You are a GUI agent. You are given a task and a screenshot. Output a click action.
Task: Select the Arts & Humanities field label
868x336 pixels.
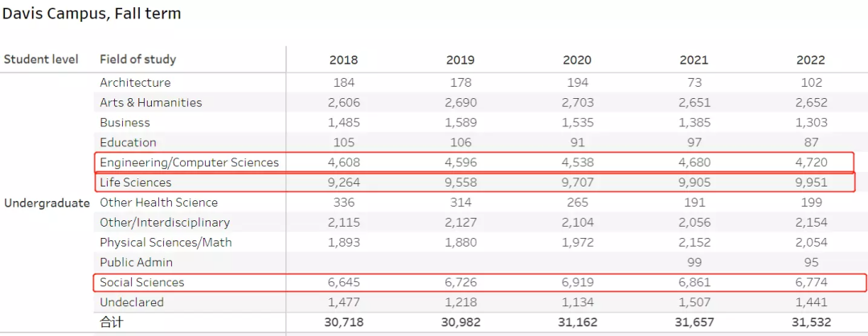pyautogui.click(x=150, y=102)
